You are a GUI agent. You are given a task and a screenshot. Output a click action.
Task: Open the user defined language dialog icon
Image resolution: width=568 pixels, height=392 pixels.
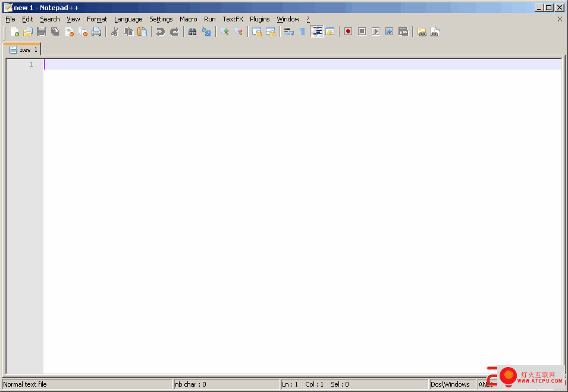point(330,32)
